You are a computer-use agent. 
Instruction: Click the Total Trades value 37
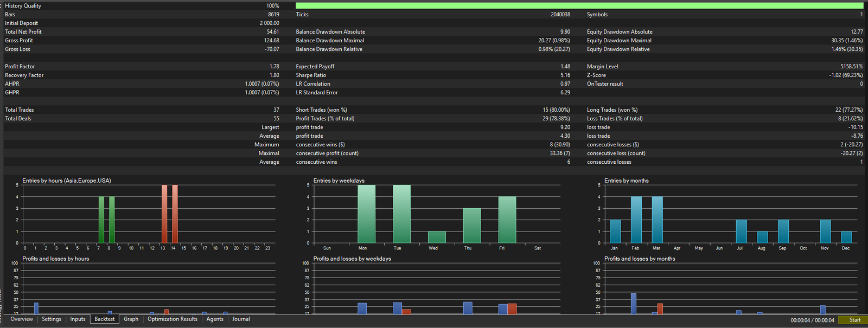[276, 110]
